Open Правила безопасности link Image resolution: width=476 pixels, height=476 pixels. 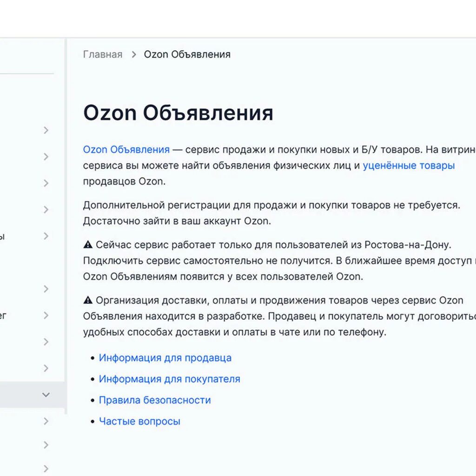coord(155,400)
